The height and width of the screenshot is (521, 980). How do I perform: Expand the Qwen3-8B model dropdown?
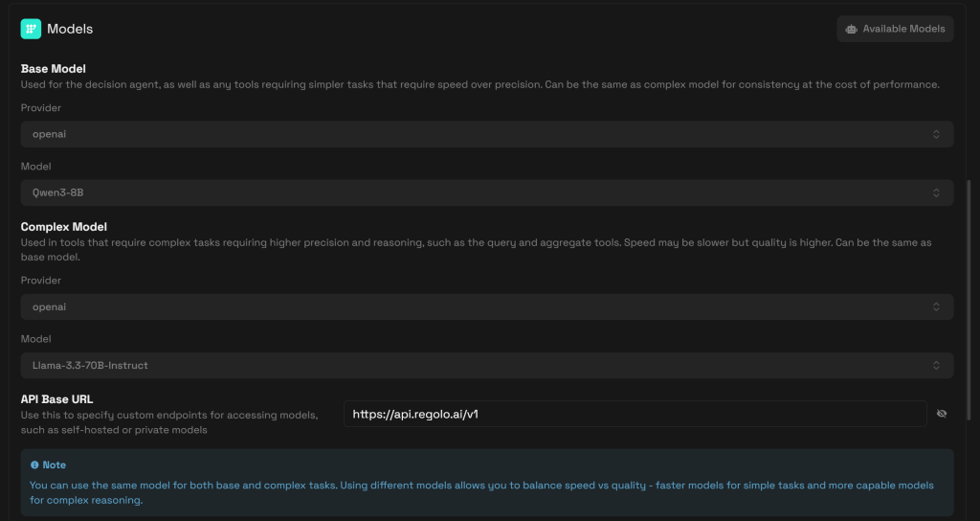tap(486, 193)
